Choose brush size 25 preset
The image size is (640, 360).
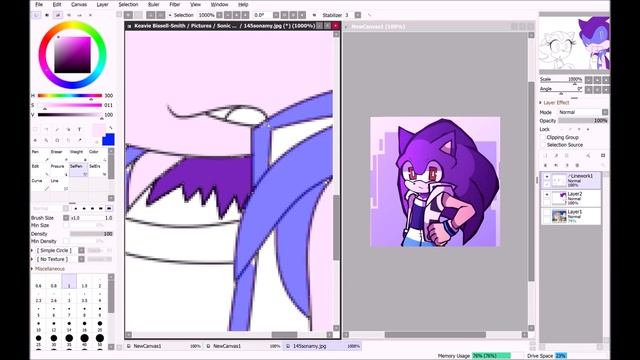(38, 340)
